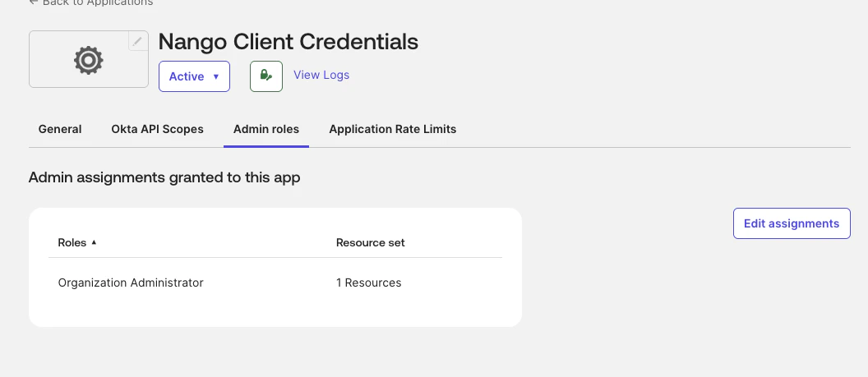This screenshot has height=377, width=868.
Task: Switch to the Okta API Scopes tab
Action: 157,129
